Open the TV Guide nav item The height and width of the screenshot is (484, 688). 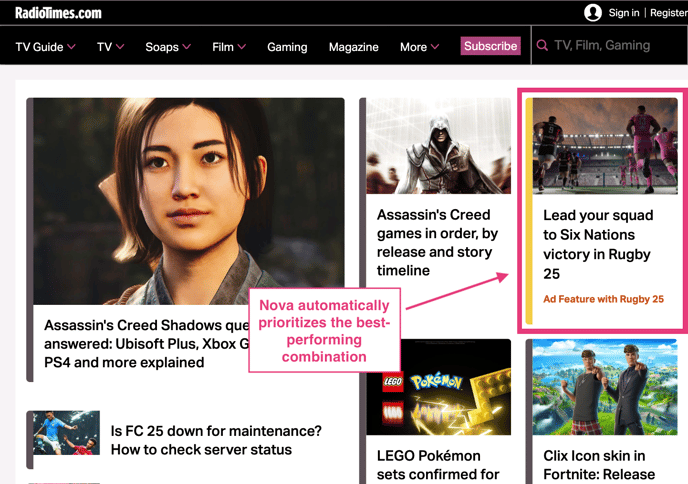[39, 47]
